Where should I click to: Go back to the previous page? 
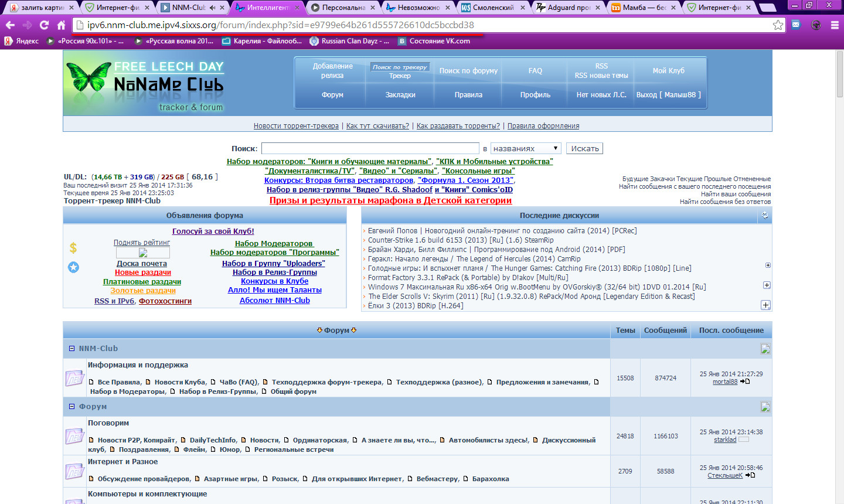(x=10, y=25)
